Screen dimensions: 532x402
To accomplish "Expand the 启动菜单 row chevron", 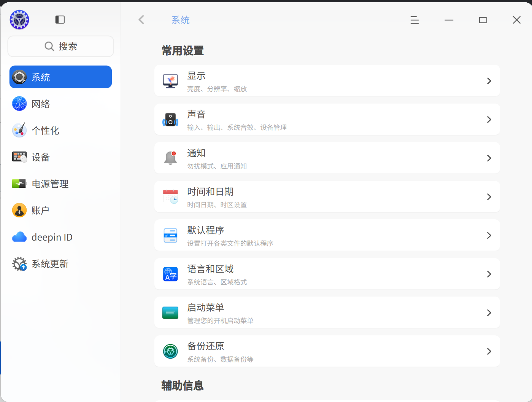I will (489, 313).
